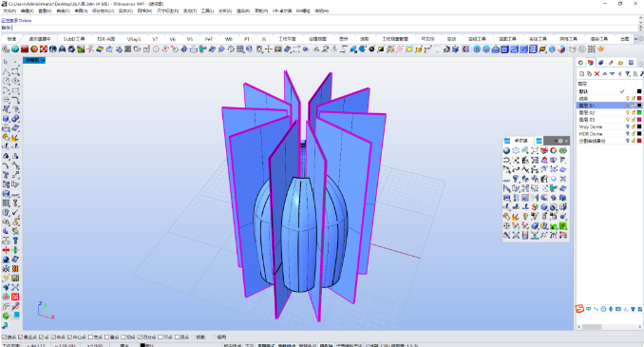Screen dimensions: 644x347
Task: Select the Text (T) tool in left sidebar
Action: point(6,175)
